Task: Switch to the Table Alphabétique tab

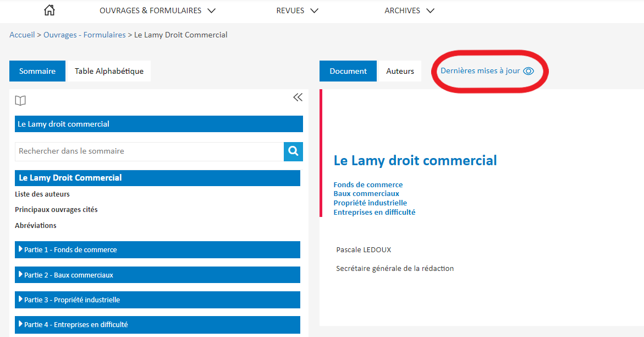Action: [x=109, y=71]
